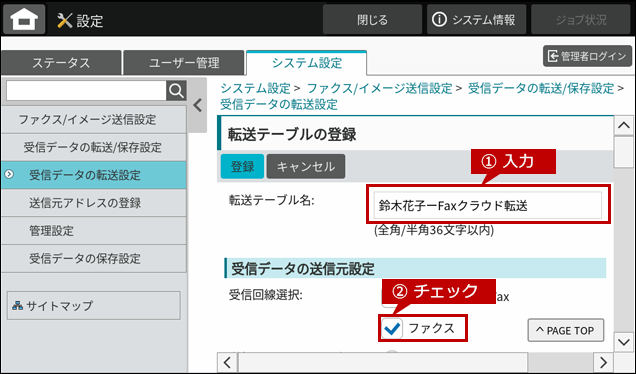The image size is (636, 374).
Task: Collapse the left sidebar with the arrow
Action: 198,105
